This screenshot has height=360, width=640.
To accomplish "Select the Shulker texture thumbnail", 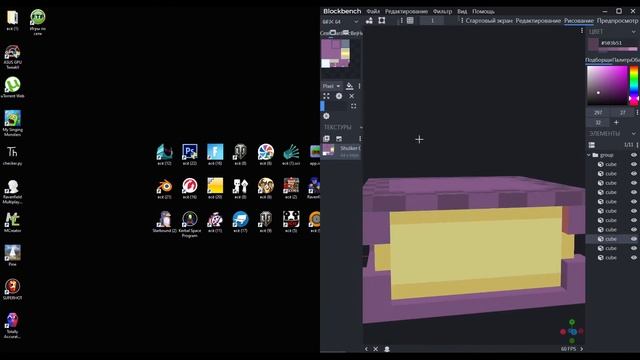I will 329,150.
